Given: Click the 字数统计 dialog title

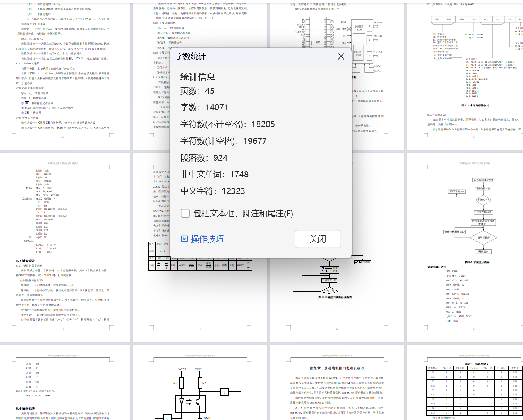Looking at the screenshot, I should 190,57.
